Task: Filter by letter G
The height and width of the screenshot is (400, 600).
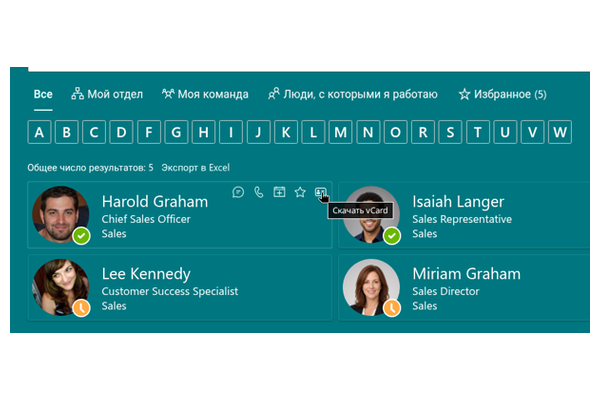Action: pyautogui.click(x=176, y=132)
